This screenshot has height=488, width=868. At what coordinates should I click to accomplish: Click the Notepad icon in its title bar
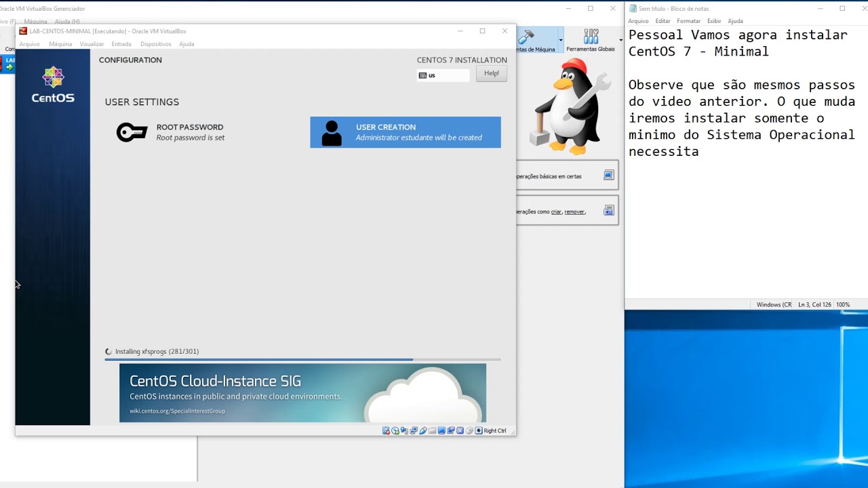tap(633, 9)
